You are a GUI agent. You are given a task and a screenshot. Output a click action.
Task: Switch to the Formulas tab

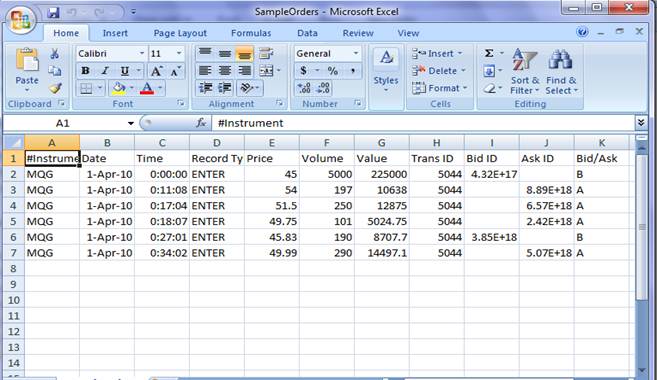(251, 33)
